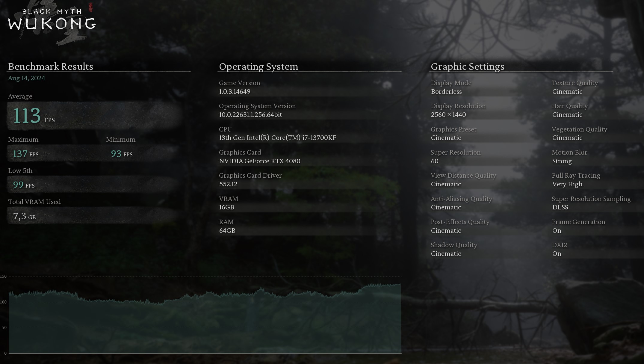Open the Graphic Settings panel tab
This screenshot has height=364, width=644.
click(468, 66)
